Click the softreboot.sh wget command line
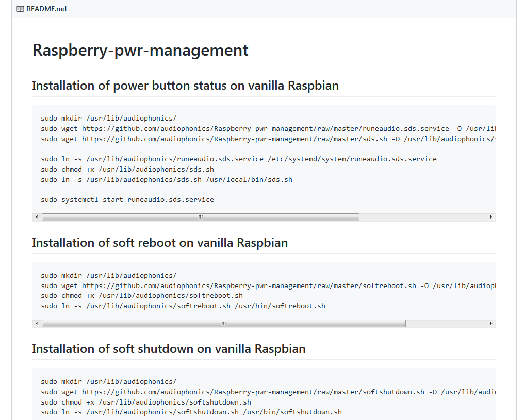This screenshot has width=525, height=420. (x=268, y=286)
